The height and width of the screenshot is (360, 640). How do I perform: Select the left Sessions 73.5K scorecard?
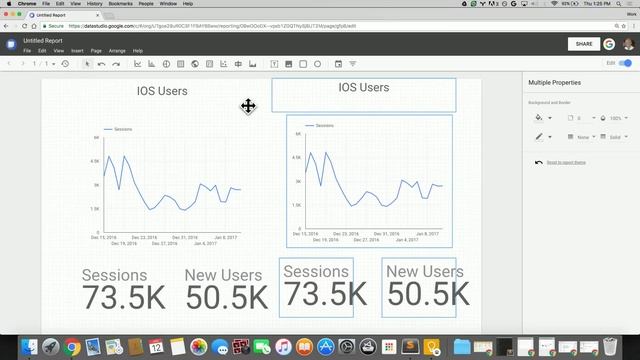tap(124, 290)
